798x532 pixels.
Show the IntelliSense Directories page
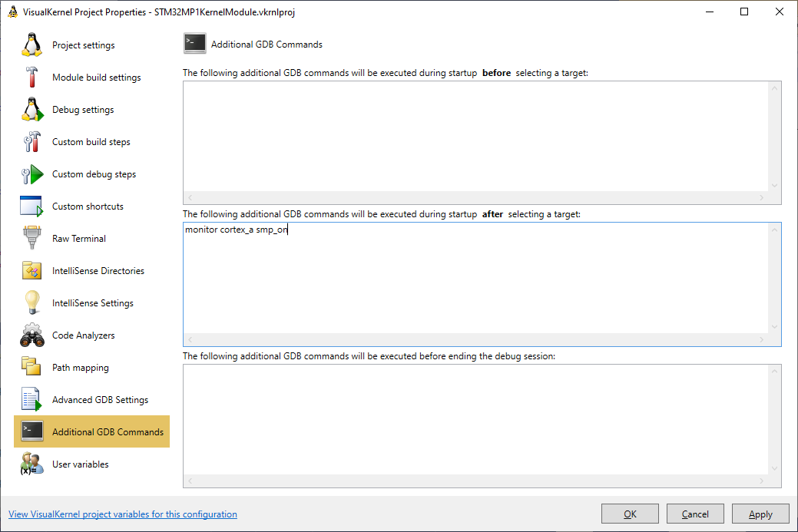[98, 270]
